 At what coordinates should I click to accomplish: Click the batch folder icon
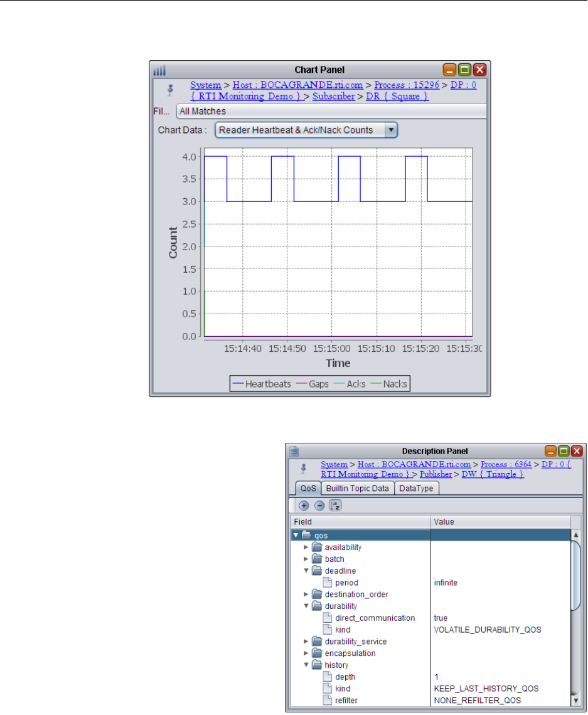(317, 559)
